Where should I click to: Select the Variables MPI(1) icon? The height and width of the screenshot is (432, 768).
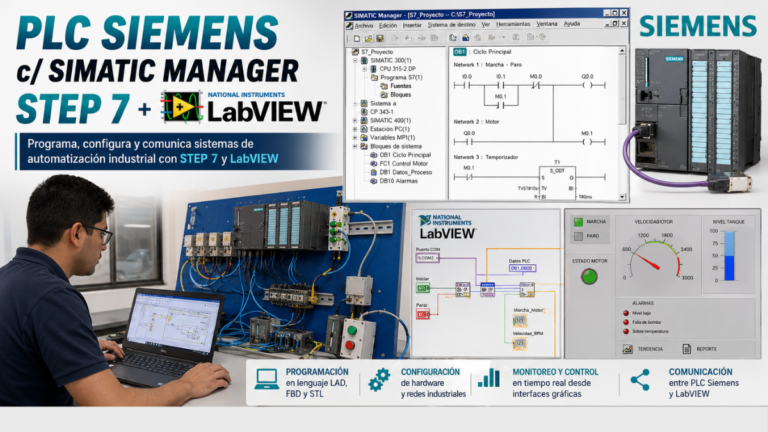364,138
